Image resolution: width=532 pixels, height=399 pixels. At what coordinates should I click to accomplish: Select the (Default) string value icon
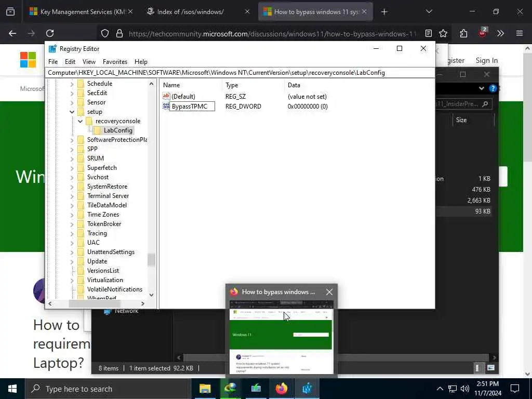pyautogui.click(x=166, y=96)
